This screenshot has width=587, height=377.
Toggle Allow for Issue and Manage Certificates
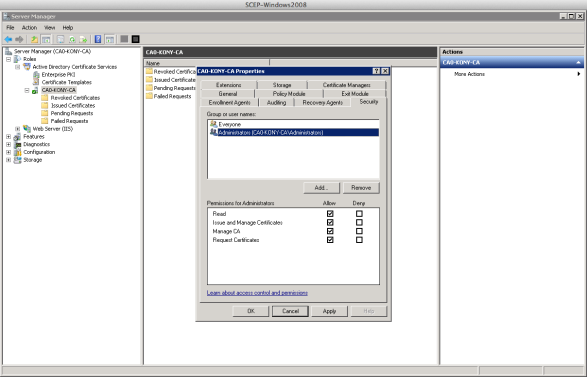pyautogui.click(x=330, y=222)
